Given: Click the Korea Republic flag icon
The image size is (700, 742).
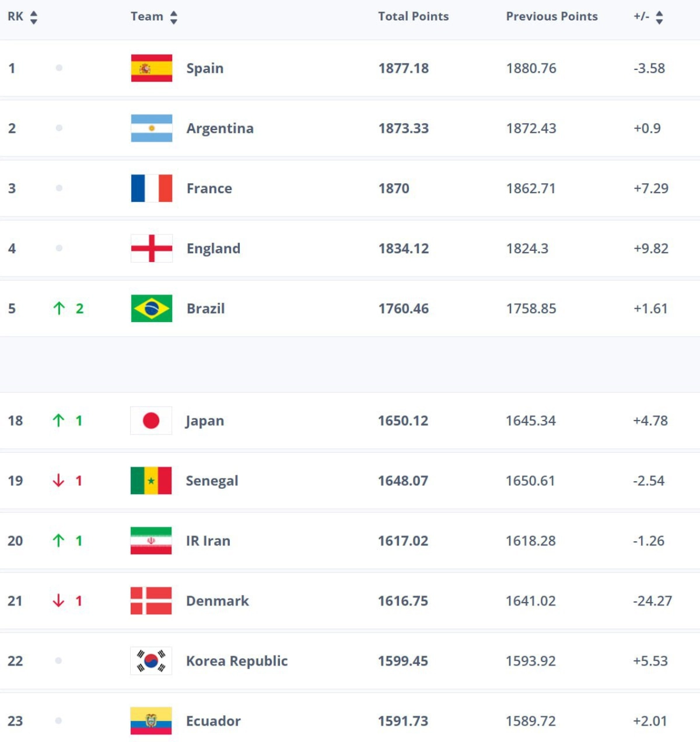Looking at the screenshot, I should click(x=151, y=661).
